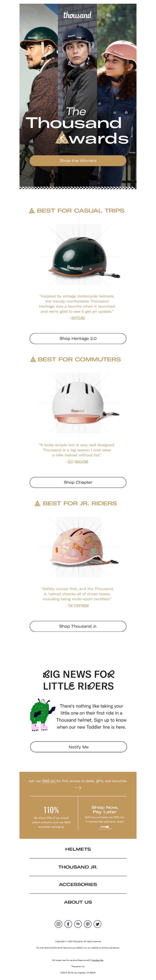Open the Shop Chapter button

(x=78, y=482)
